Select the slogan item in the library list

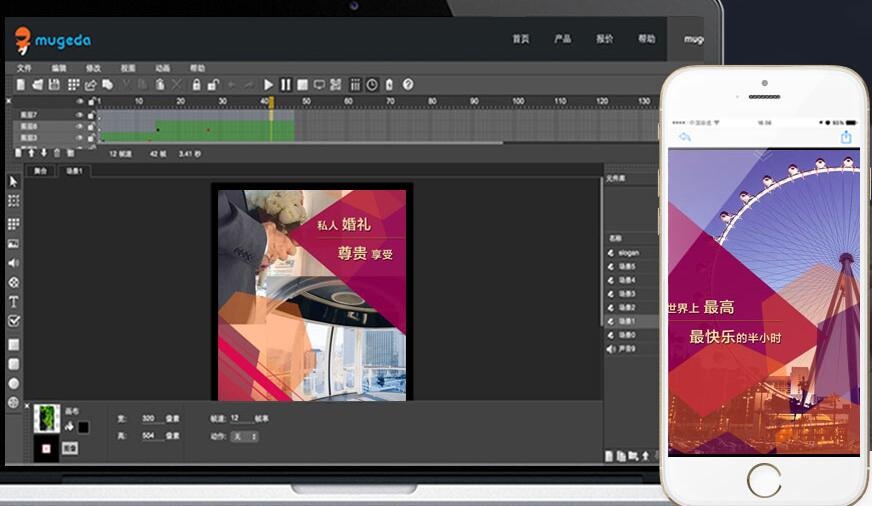631,252
